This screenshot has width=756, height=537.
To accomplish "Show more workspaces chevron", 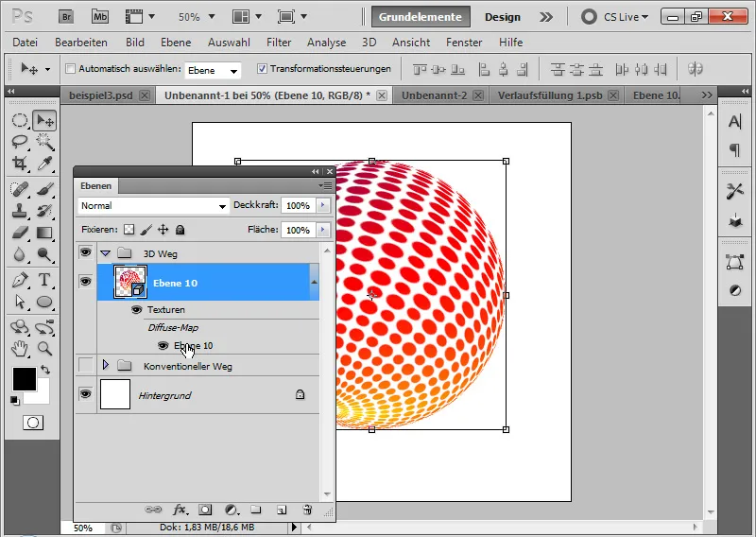I will coord(546,17).
